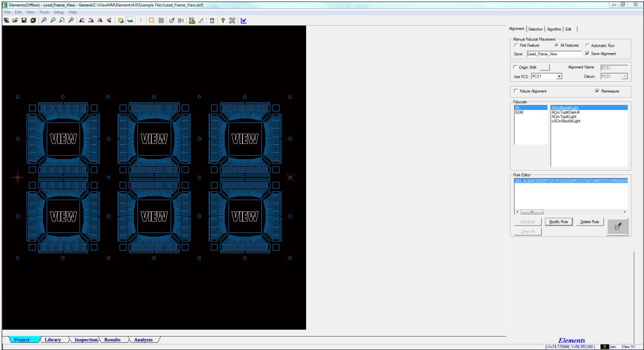This screenshot has height=350, width=644.
Task: Select fiducial 6246 in the list
Action: (x=531, y=112)
